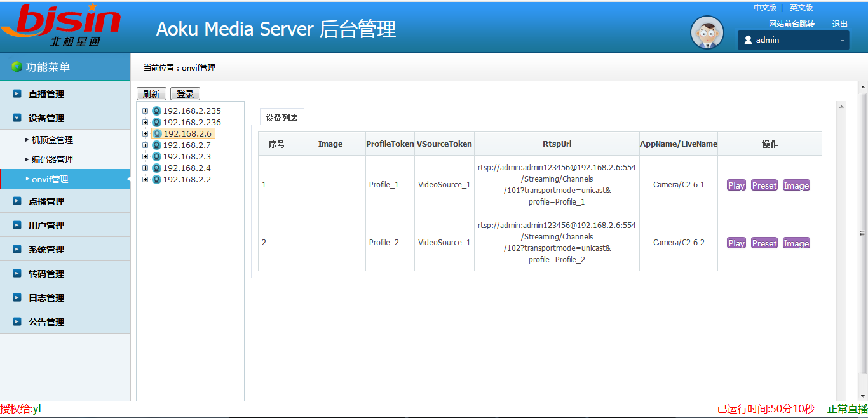
Task: Select device 192.168.2.235 in tree
Action: pos(192,111)
